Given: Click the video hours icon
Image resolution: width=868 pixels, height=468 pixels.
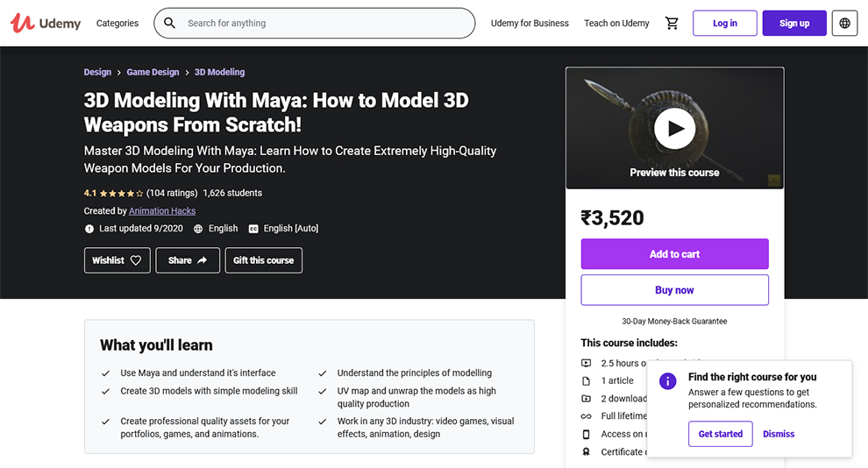Looking at the screenshot, I should point(586,363).
